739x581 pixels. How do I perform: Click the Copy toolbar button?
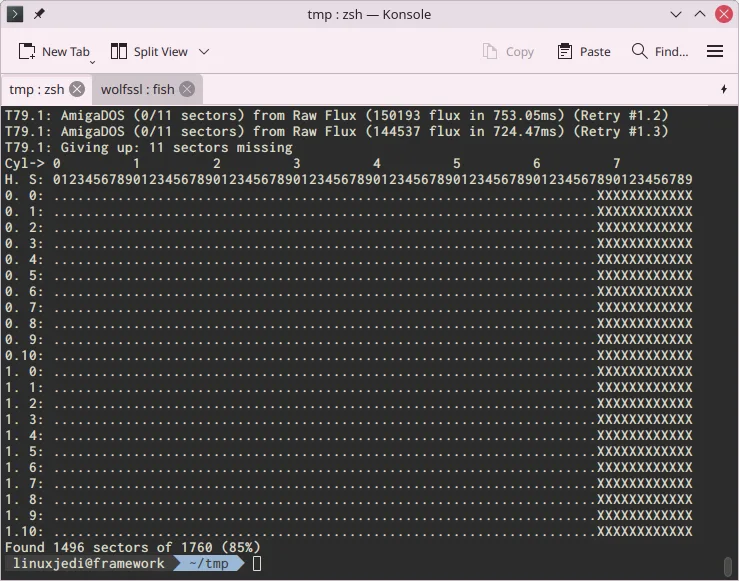click(508, 51)
